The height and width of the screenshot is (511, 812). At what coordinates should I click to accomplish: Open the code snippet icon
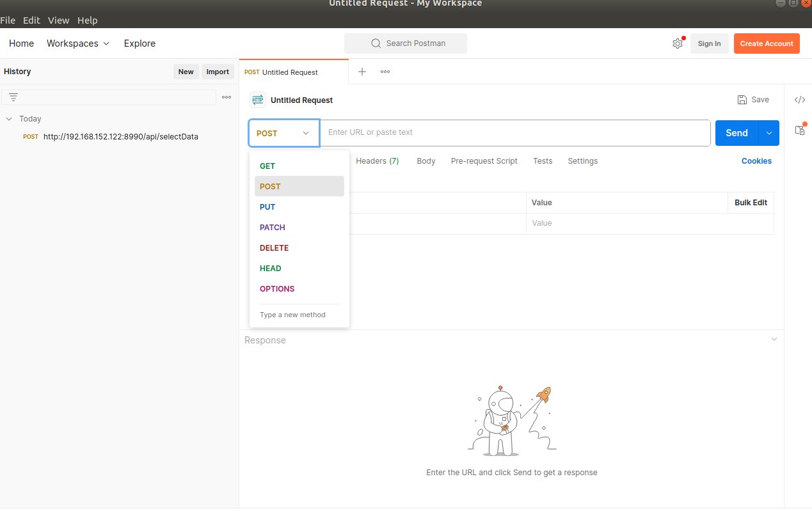tap(800, 100)
